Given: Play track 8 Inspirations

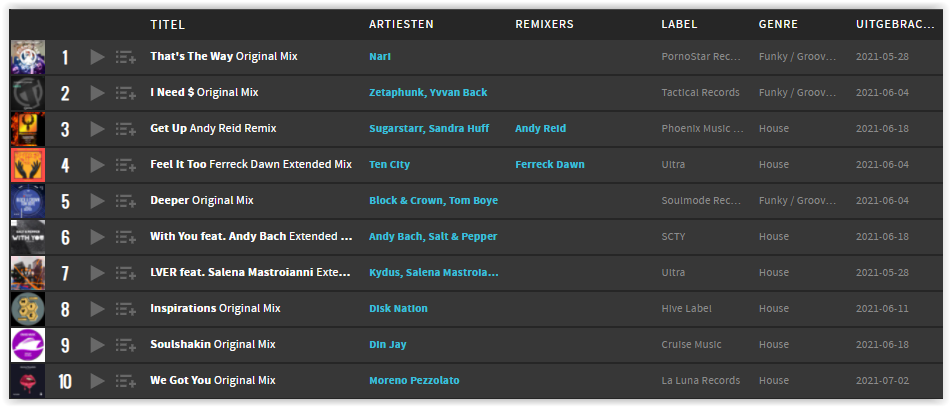Looking at the screenshot, I should coord(97,309).
